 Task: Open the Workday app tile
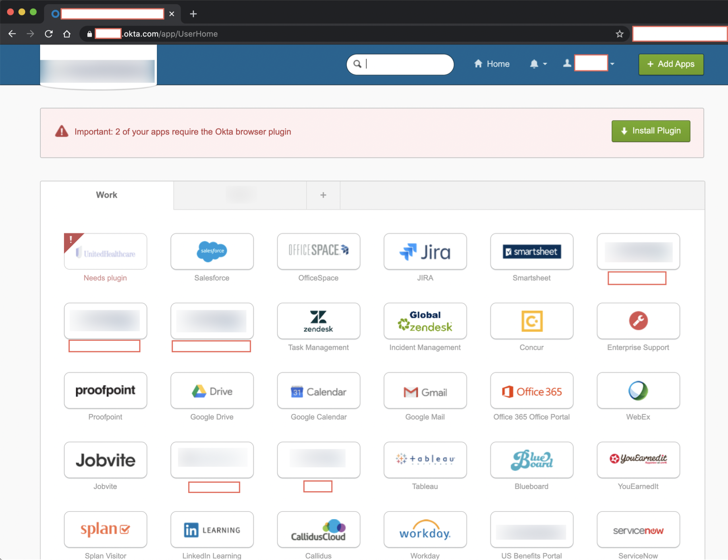425,529
